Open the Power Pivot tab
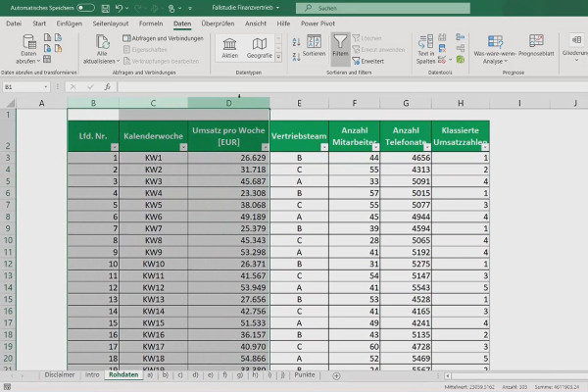This screenshot has height=392, width=588. click(318, 24)
